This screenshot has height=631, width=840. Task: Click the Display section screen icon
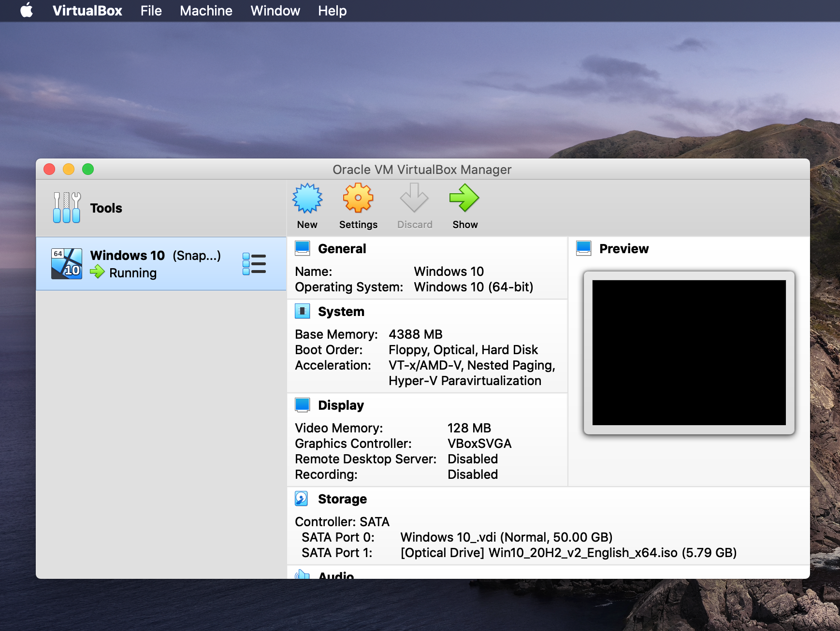[x=303, y=405]
